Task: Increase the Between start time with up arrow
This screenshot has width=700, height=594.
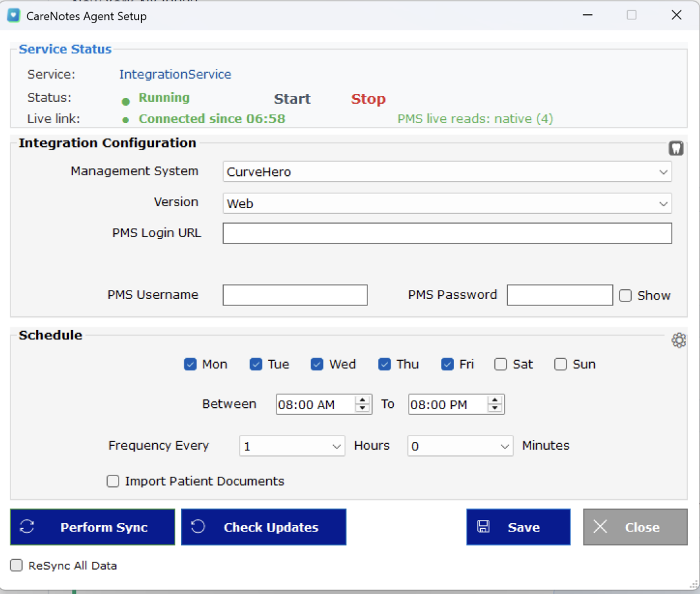Action: coord(362,400)
